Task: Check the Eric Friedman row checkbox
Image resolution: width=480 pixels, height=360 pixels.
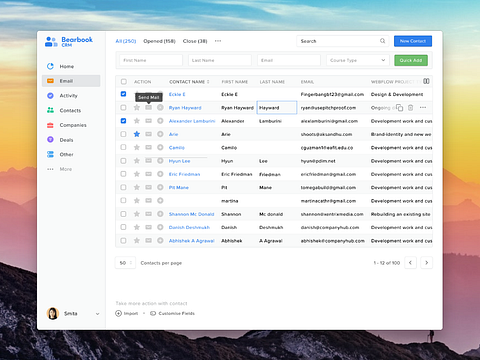Action: pyautogui.click(x=123, y=174)
